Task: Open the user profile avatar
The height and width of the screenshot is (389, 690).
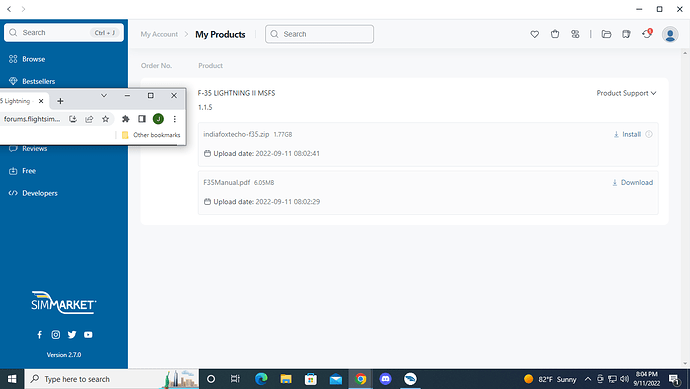Action: (670, 34)
